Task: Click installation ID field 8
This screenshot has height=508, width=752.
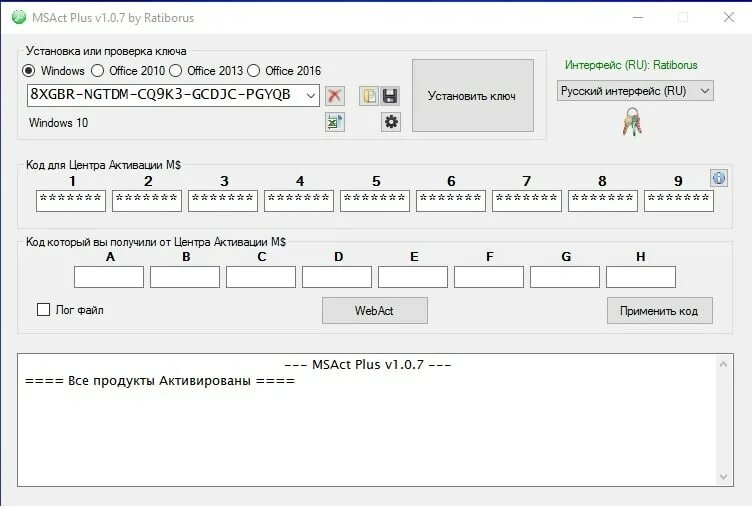Action: pyautogui.click(x=603, y=201)
